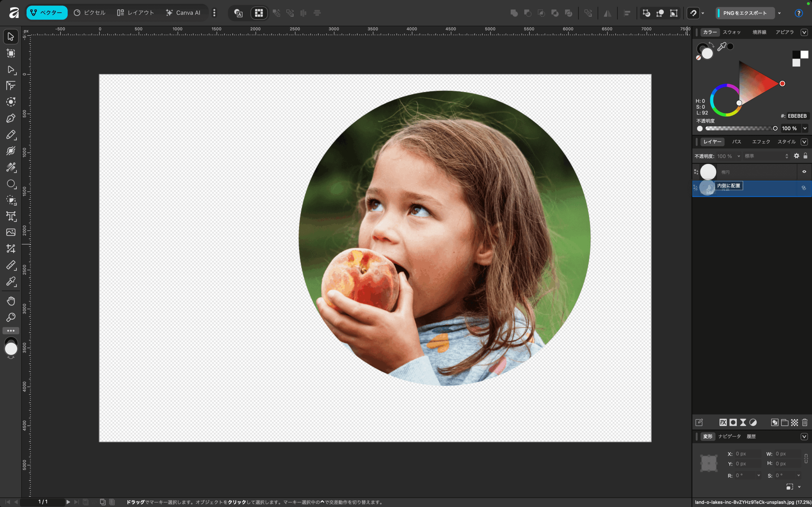The height and width of the screenshot is (507, 812).
Task: Toggle the layer lock icon
Action: coord(805,156)
